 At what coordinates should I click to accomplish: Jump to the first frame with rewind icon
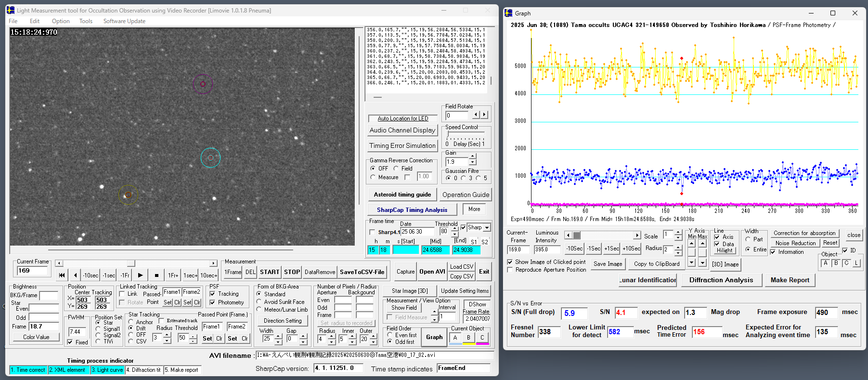[62, 275]
